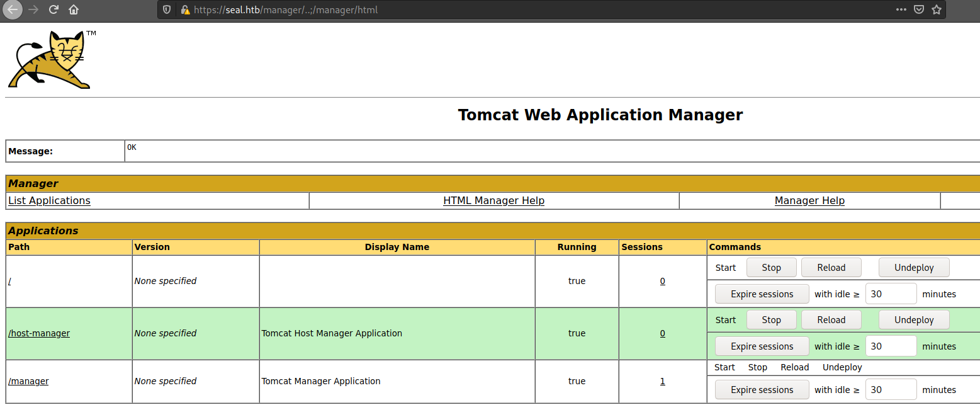
Task: View sessions count for root application
Action: point(663,281)
